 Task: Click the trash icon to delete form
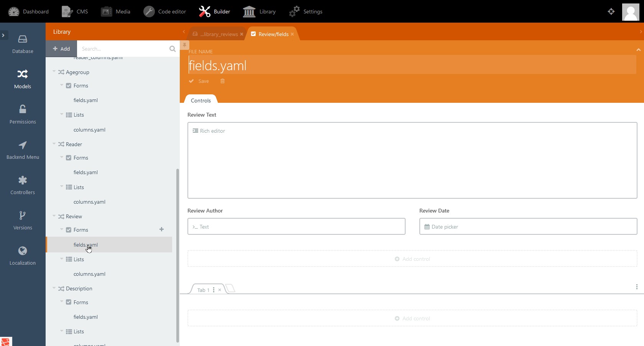click(222, 81)
